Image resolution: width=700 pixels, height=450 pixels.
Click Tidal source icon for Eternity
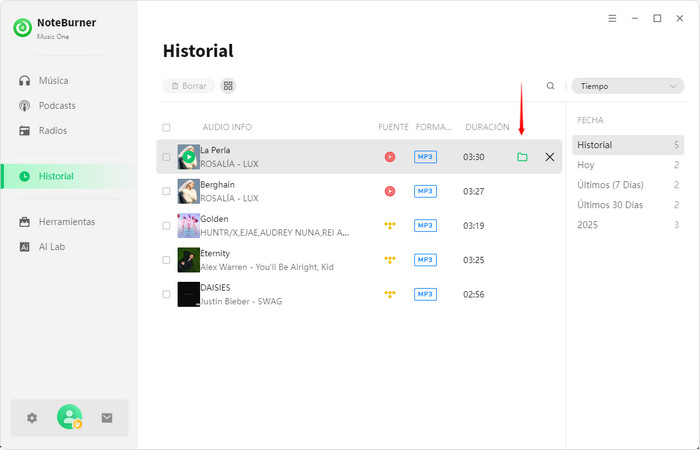coord(390,260)
